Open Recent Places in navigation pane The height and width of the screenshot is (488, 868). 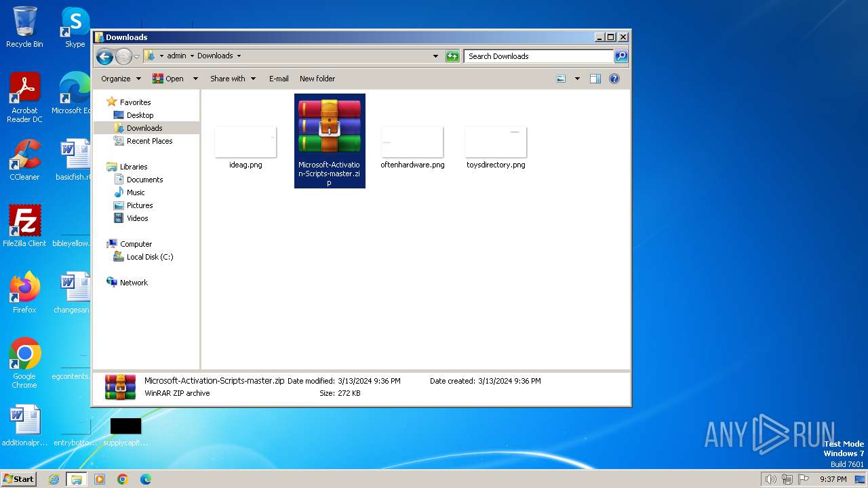pyautogui.click(x=149, y=141)
